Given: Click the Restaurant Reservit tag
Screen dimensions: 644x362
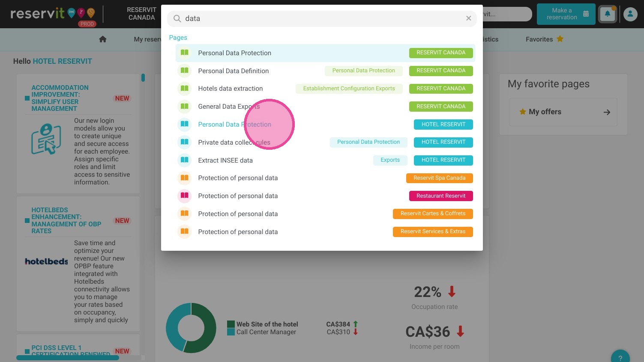Looking at the screenshot, I should pos(441,196).
